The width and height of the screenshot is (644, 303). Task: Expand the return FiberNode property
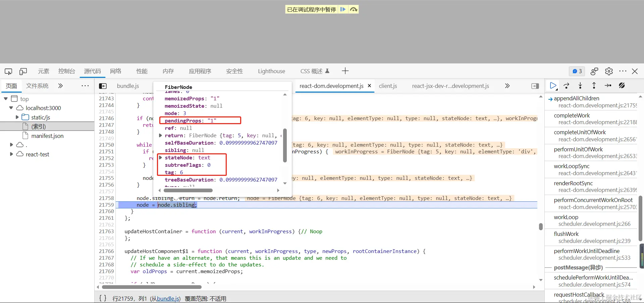point(160,136)
